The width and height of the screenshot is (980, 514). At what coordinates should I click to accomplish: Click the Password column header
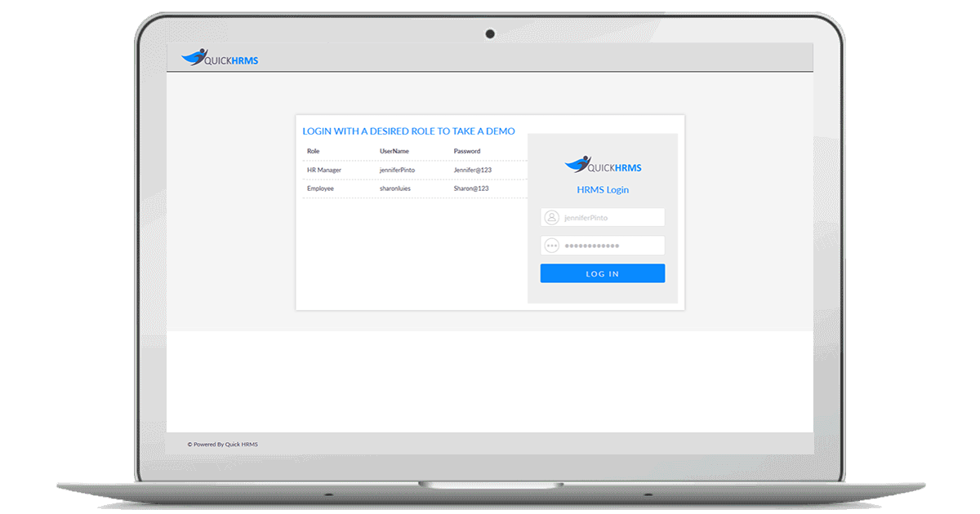tap(467, 151)
